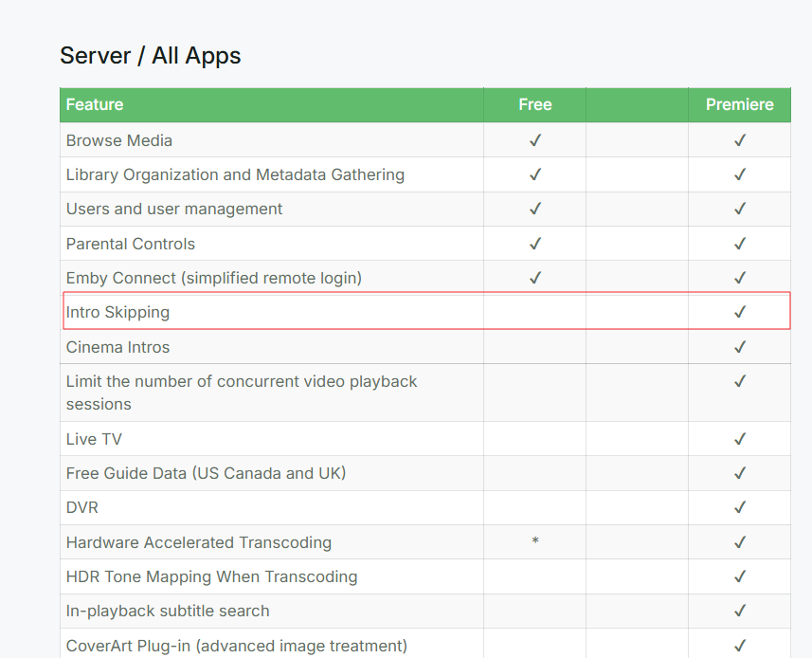The image size is (812, 658).
Task: Click Free checkmark for Emby Connect
Action: pos(535,278)
